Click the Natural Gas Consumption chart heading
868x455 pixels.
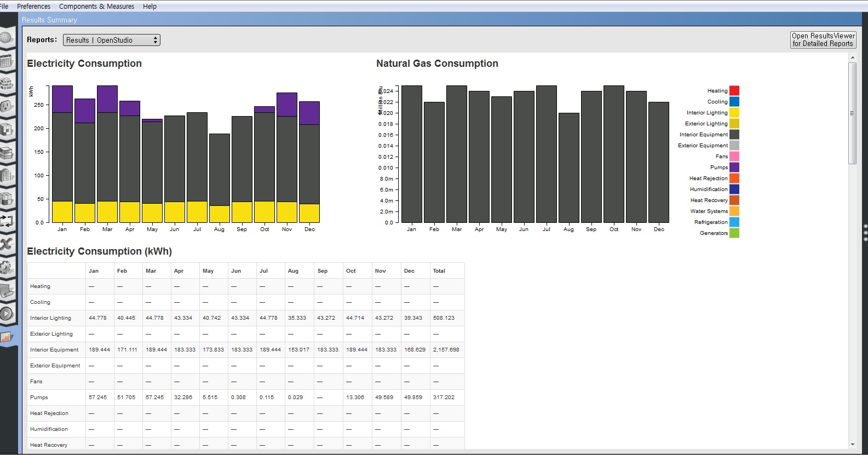coord(437,64)
